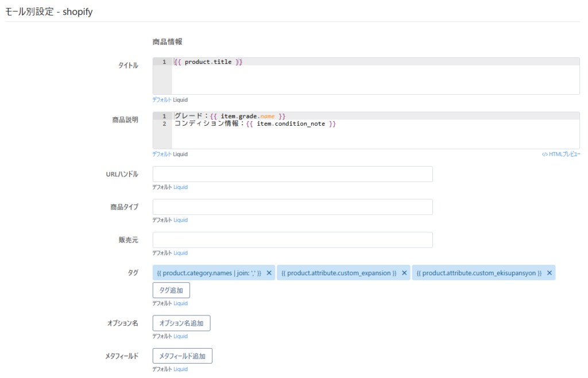Click into the タイトル code editor
The width and height of the screenshot is (588, 378).
pos(366,76)
